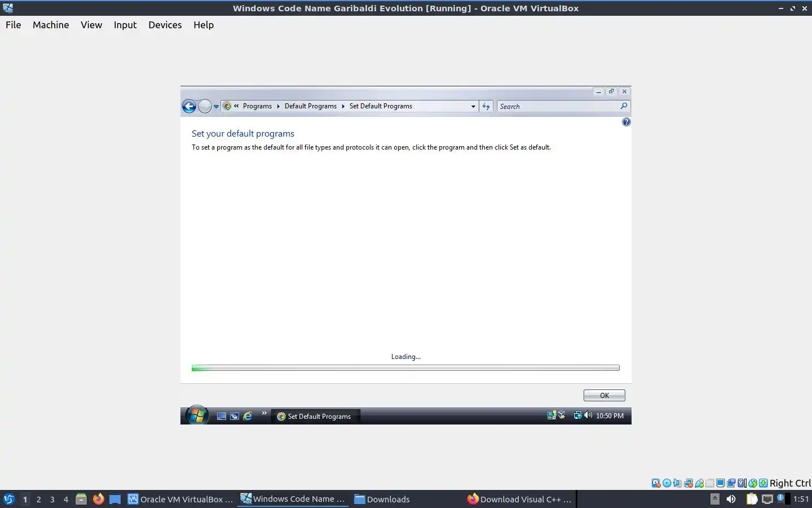The image size is (812, 508).
Task: Launch Firefox from the host panel
Action: coord(98,499)
